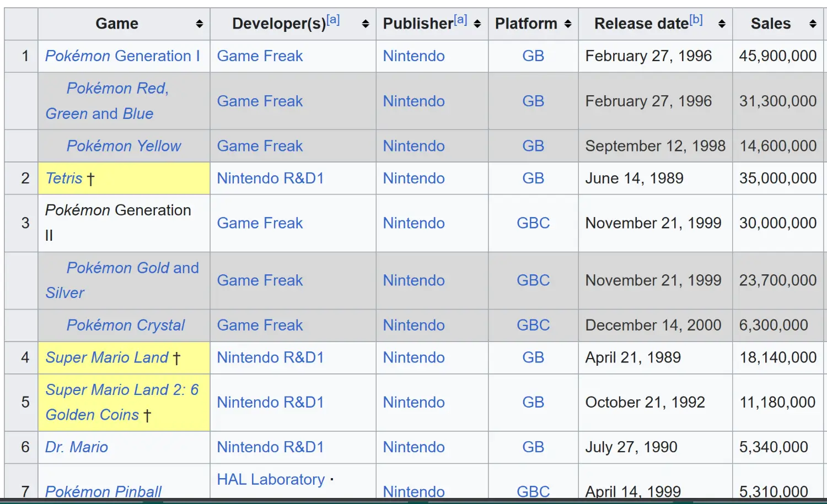Screen dimensions: 827x504
Task: Open the Pokémon Generation I link
Action: tap(122, 56)
